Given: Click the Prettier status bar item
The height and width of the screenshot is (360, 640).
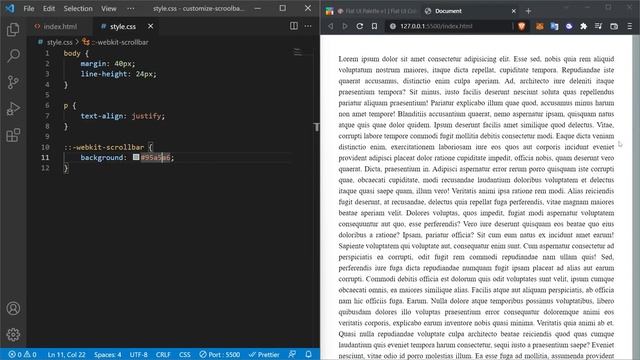Looking at the screenshot, I should pos(264,354).
